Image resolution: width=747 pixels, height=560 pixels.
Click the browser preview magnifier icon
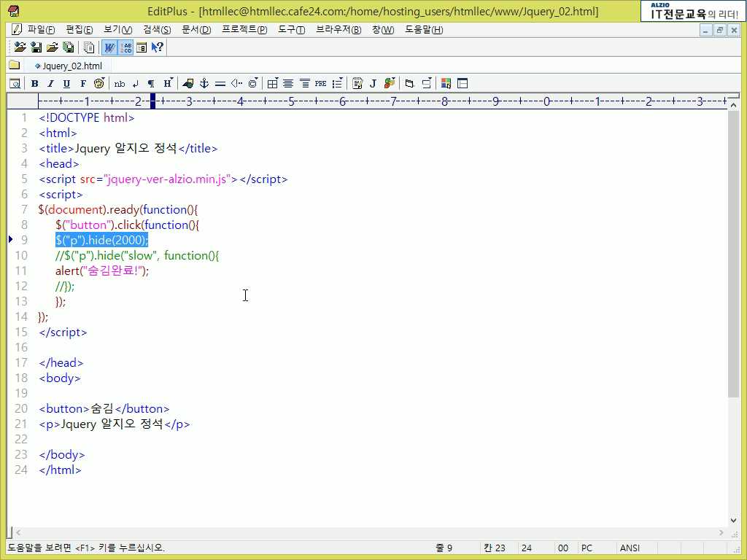coord(15,84)
